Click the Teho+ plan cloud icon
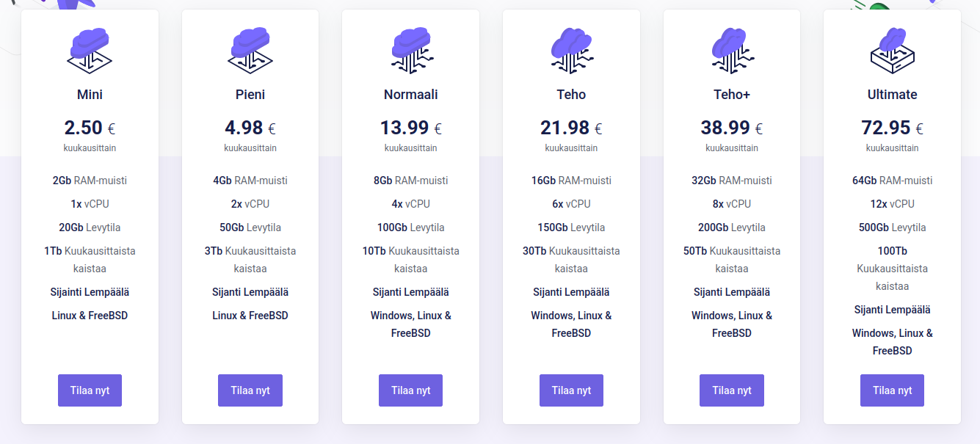 click(732, 50)
